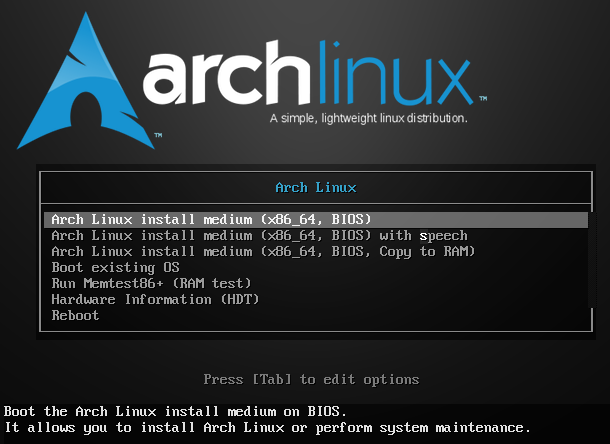Viewport: 610px width, 444px height.
Task: Click the "Arch Linux" boot menu title
Action: pos(315,187)
